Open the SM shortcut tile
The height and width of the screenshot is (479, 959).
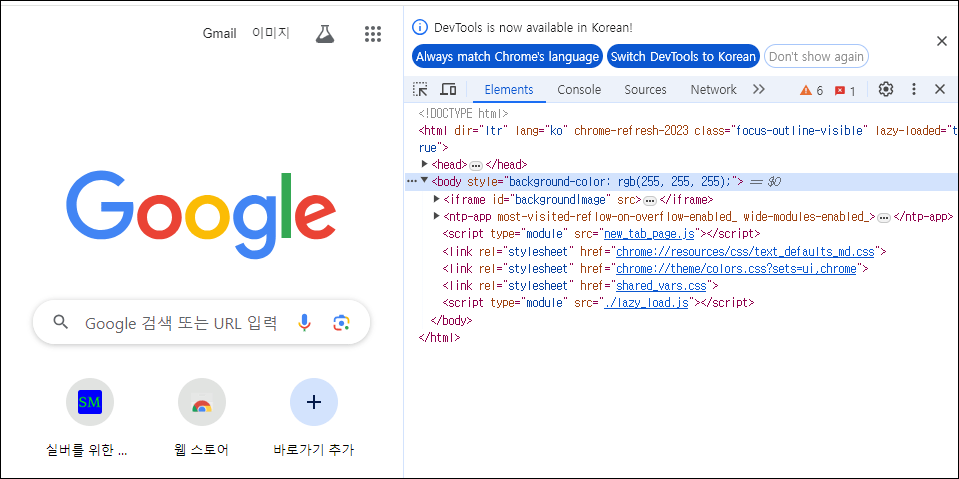point(90,402)
